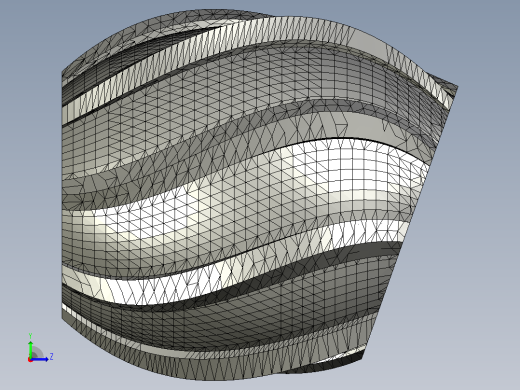Click the blue Z axis arrow on the triad
Screen dimensions: 520x390
click(40, 359)
